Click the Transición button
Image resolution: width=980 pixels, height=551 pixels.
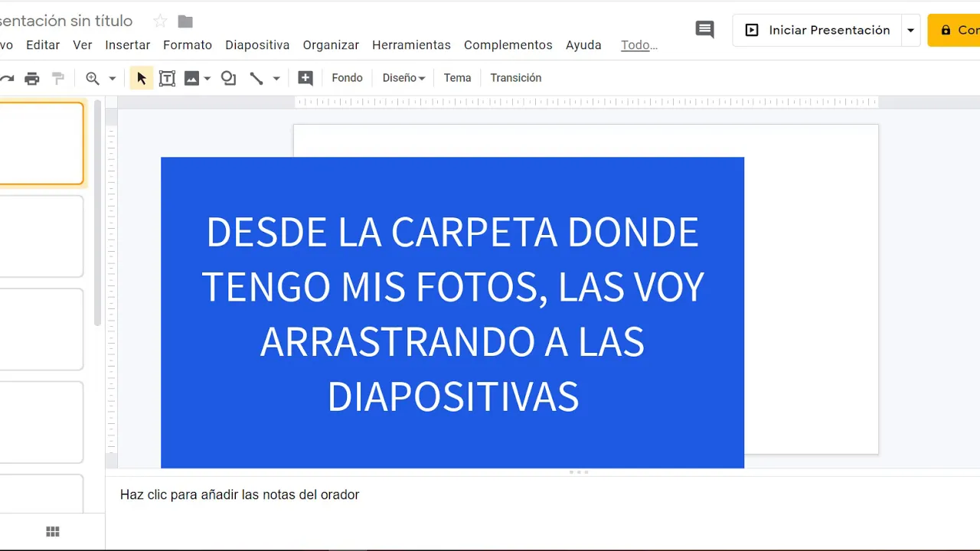(516, 78)
